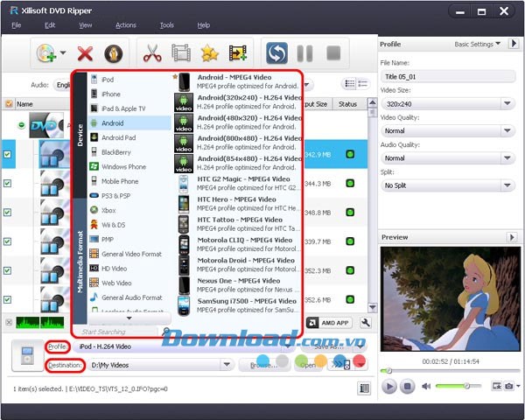
Task: Expand the Destination path dropdown
Action: (x=227, y=364)
